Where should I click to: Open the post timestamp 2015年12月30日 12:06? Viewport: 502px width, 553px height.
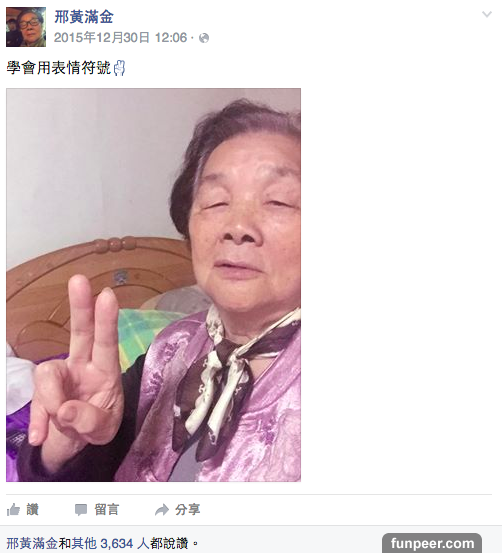tap(120, 38)
